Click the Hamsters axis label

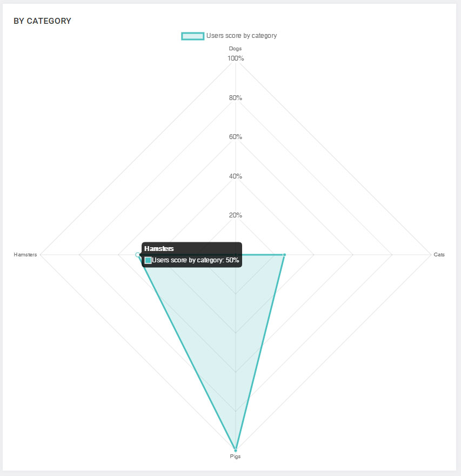(25, 255)
